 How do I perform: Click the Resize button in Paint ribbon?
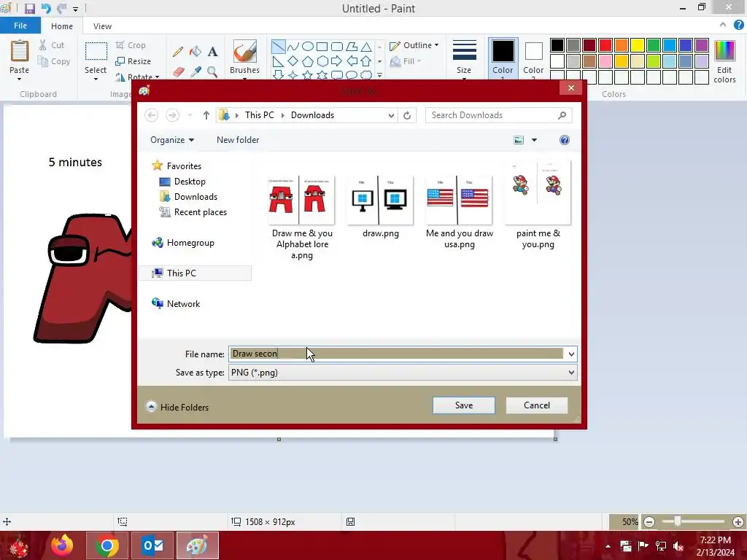[x=133, y=61]
